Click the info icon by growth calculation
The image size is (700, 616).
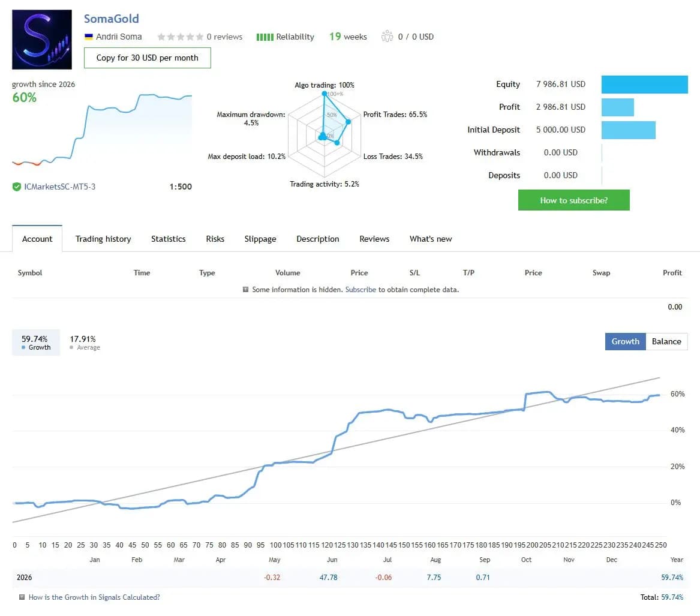(22, 597)
